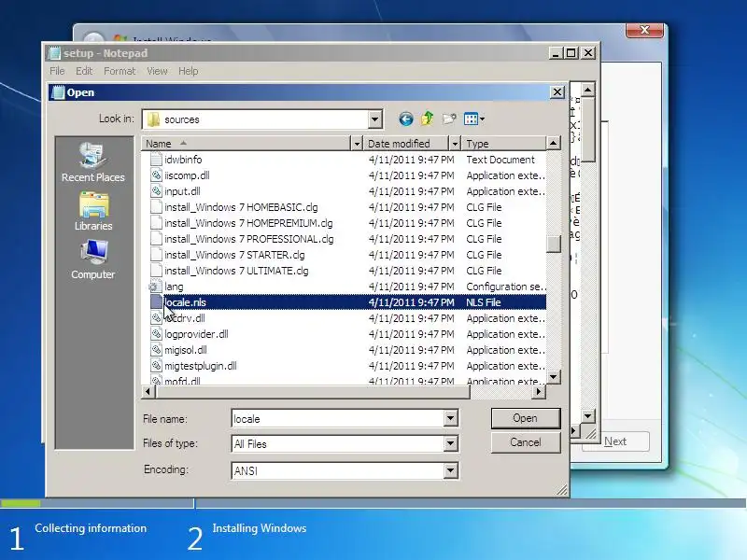Select the input.dll file name
Image resolution: width=747 pixels, height=560 pixels.
182,191
